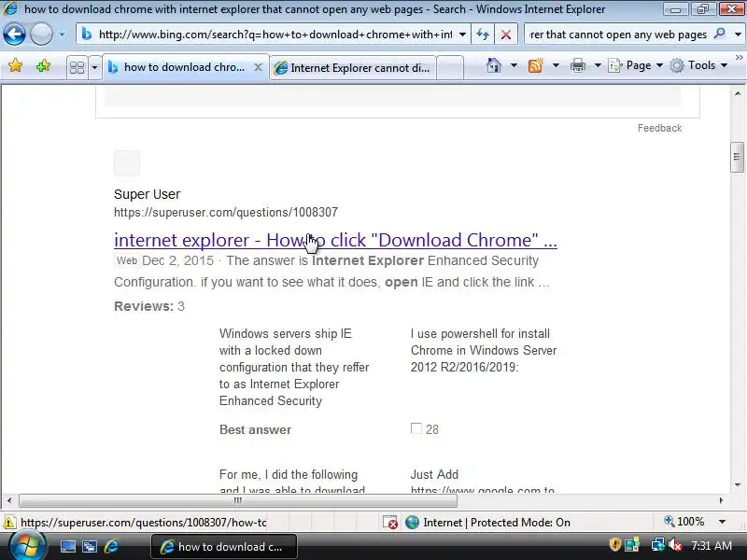Click the Super User site favicon placeholder
Image resolution: width=747 pixels, height=560 pixels.
tap(127, 162)
